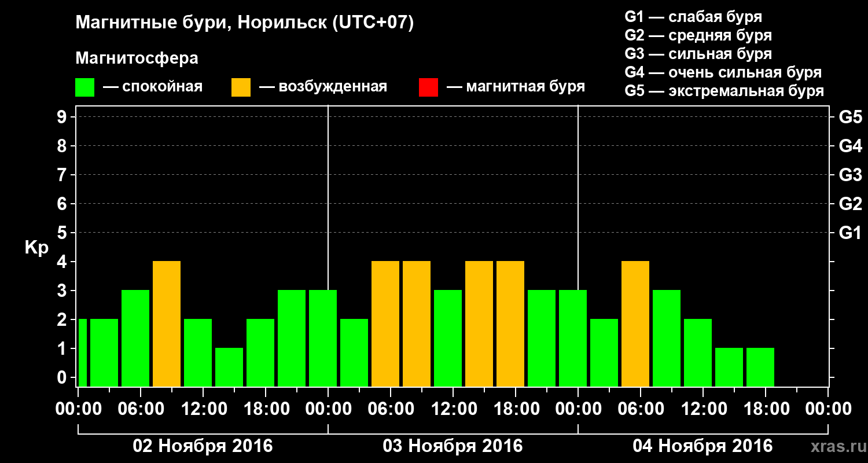Click the Kp 3 green bar on 04 Ноября
Image resolution: width=868 pixels, height=463 pixels.
click(667, 338)
